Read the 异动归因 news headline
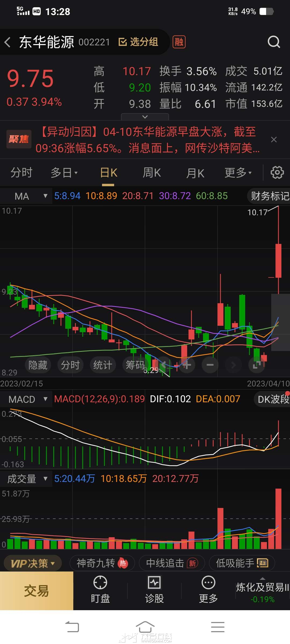Screen dimensions: 290x644 (x=148, y=140)
